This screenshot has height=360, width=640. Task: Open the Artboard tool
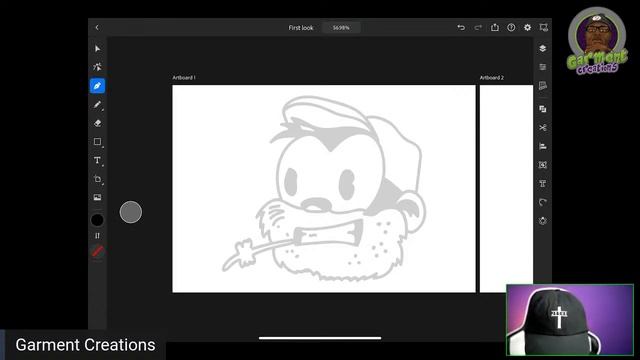[97, 179]
